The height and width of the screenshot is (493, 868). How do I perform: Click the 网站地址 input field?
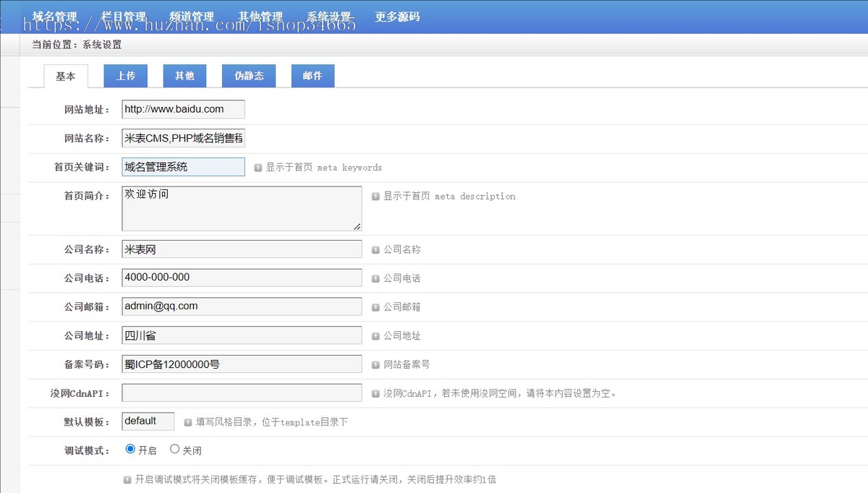[183, 109]
